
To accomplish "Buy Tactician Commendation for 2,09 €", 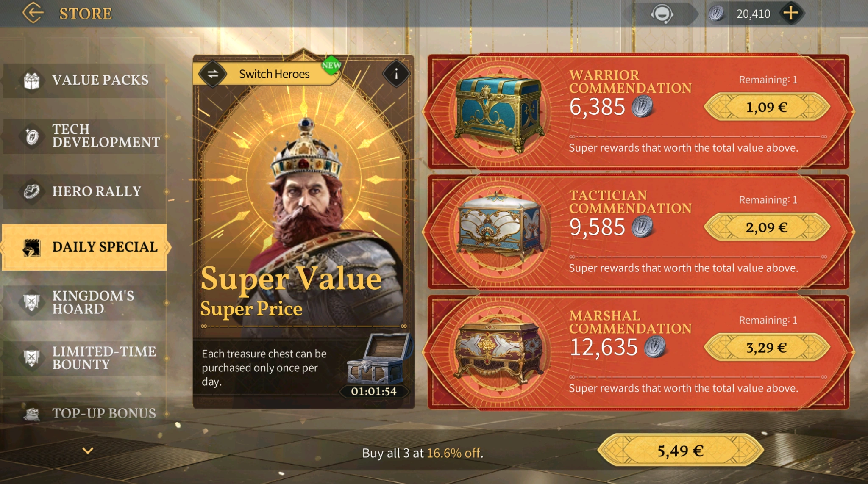I will tap(767, 227).
